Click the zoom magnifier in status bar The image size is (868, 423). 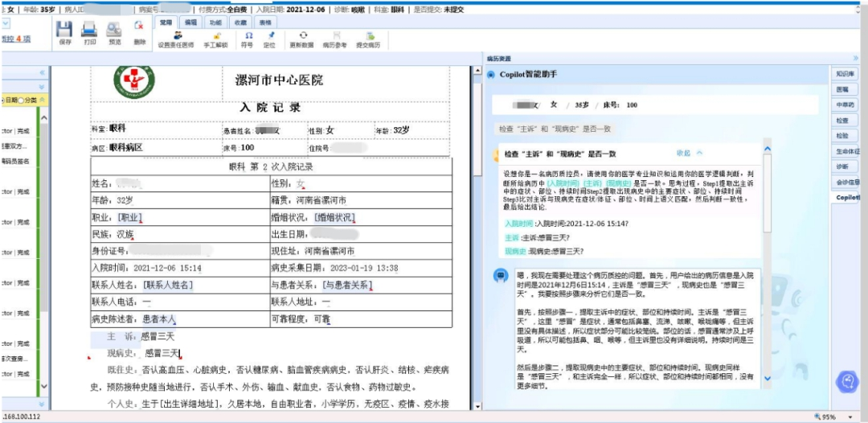coord(817,417)
